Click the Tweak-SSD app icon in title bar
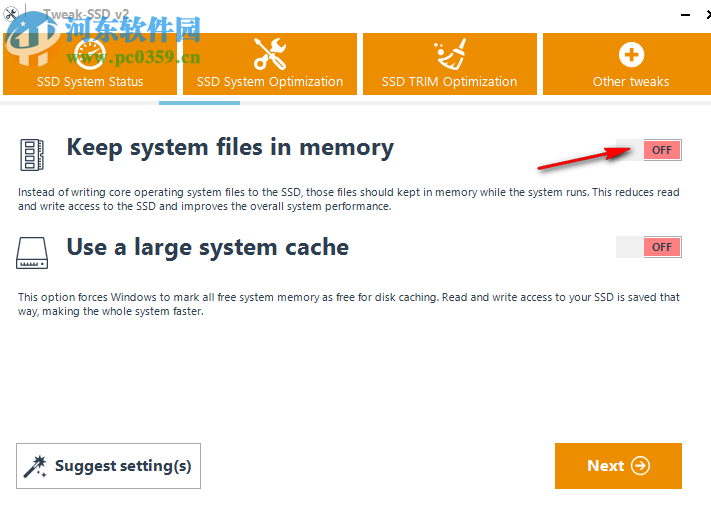Screen dimensions: 711x509 (x=11, y=14)
